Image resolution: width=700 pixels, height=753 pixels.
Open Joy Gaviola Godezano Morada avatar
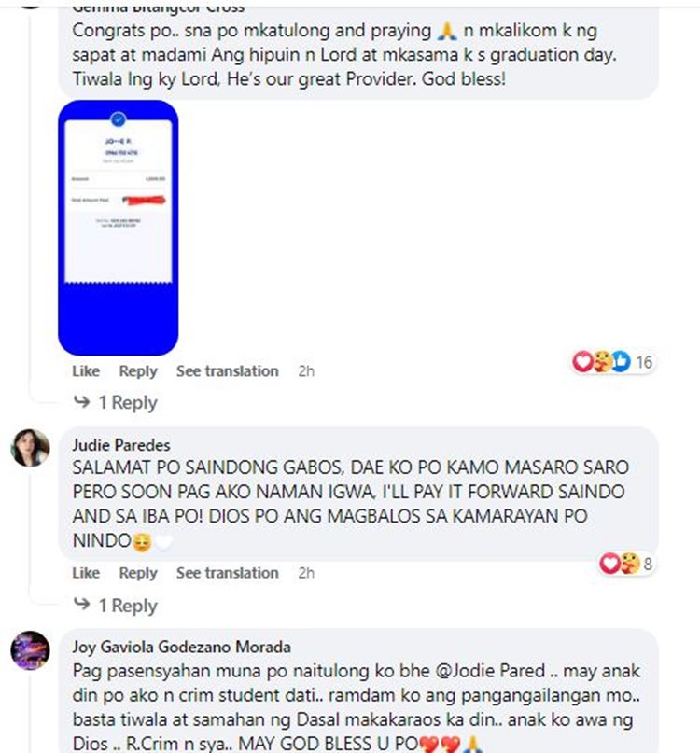[30, 650]
